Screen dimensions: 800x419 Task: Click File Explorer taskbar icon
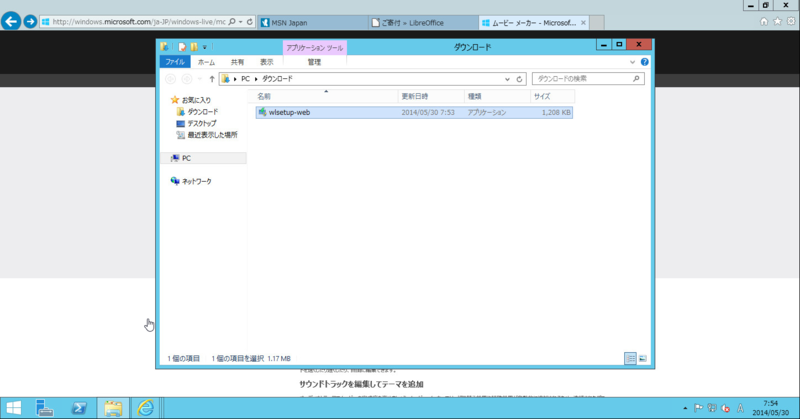click(113, 408)
